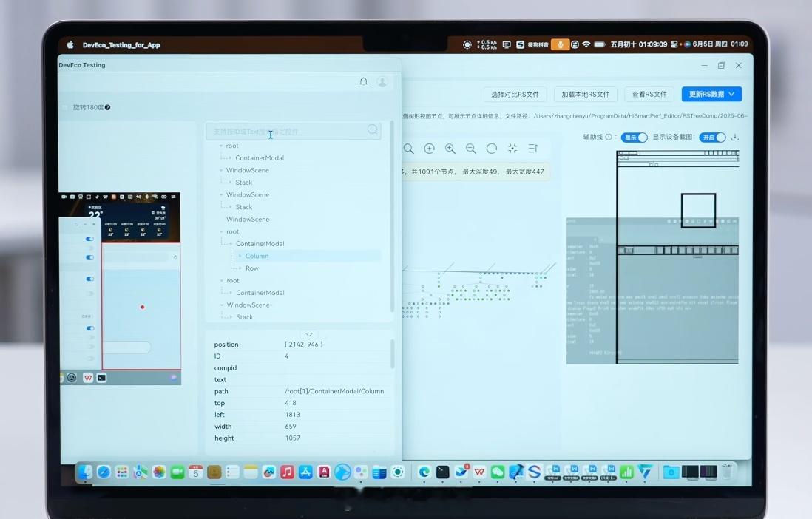Click 加载本地RS文件 button
The height and width of the screenshot is (519, 812).
coord(585,95)
